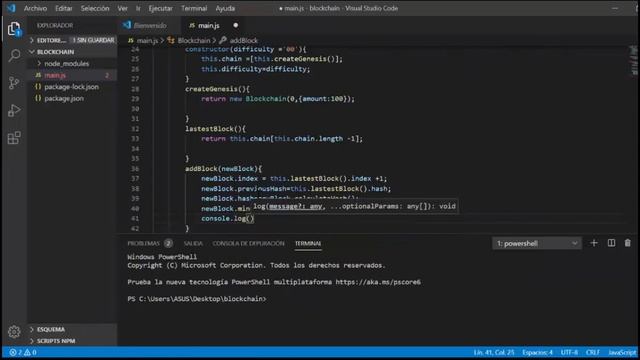Select the Terminal panel tab
The height and width of the screenshot is (360, 640).
(x=308, y=243)
